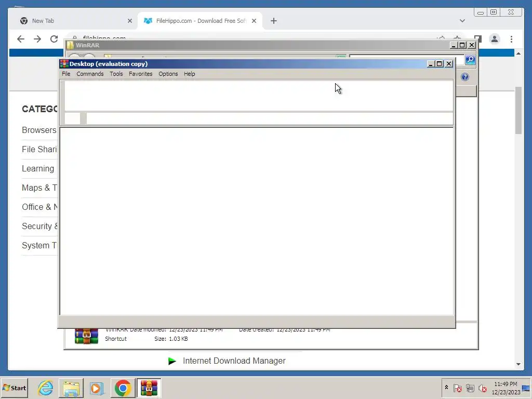The height and width of the screenshot is (399, 532).
Task: Open Explorer help question mark icon
Action: 465,77
